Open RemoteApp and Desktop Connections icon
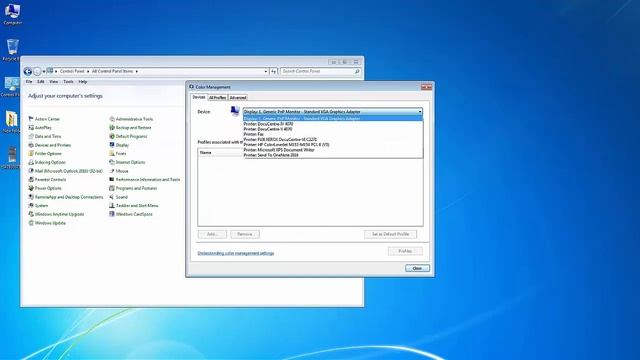 31,197
